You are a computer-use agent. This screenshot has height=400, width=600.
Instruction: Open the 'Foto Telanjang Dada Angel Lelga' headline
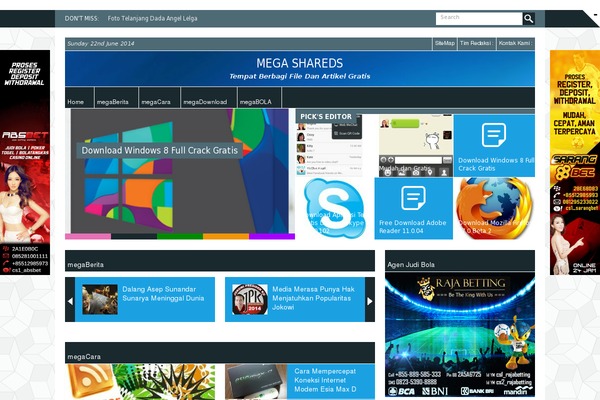point(152,18)
